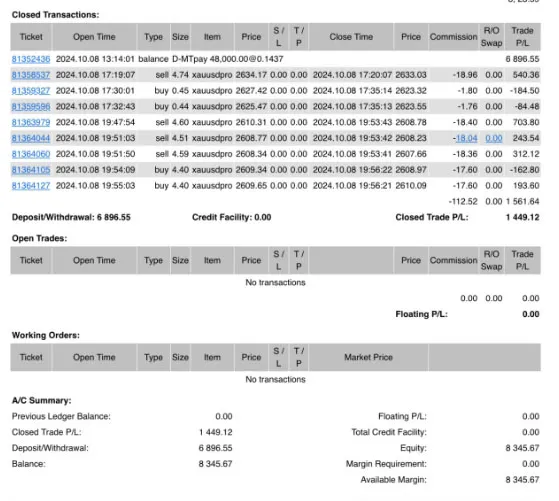Open ticket link 81359327
Screen dimensions: 559x501
[31, 91]
